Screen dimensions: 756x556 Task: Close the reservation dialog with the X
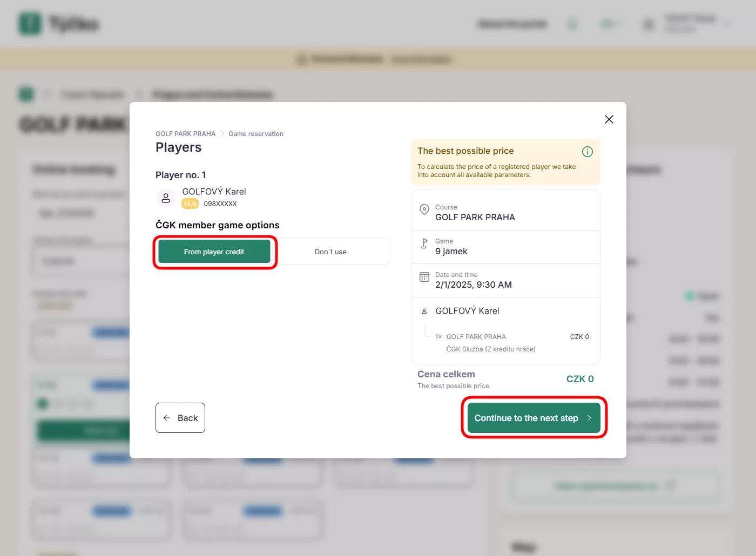coord(609,119)
